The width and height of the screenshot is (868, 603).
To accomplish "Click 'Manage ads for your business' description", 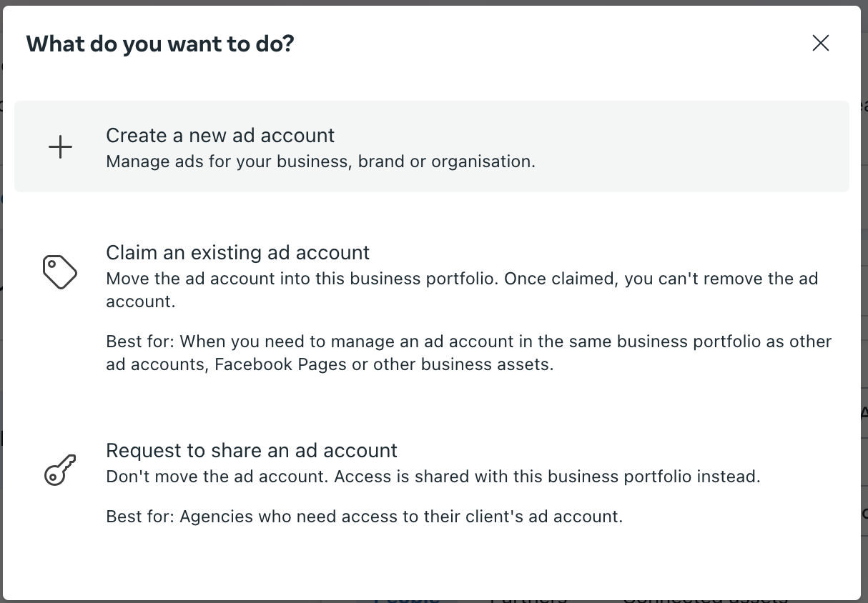I will (320, 161).
